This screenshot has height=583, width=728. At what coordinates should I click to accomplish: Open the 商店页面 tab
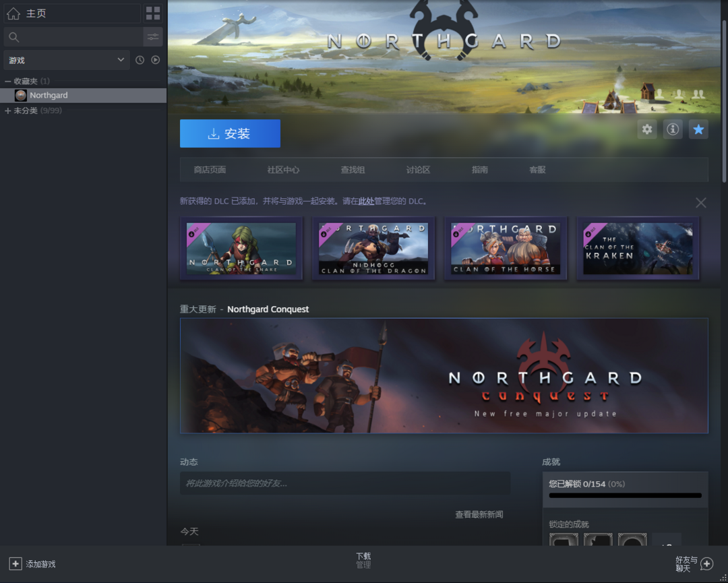(210, 170)
